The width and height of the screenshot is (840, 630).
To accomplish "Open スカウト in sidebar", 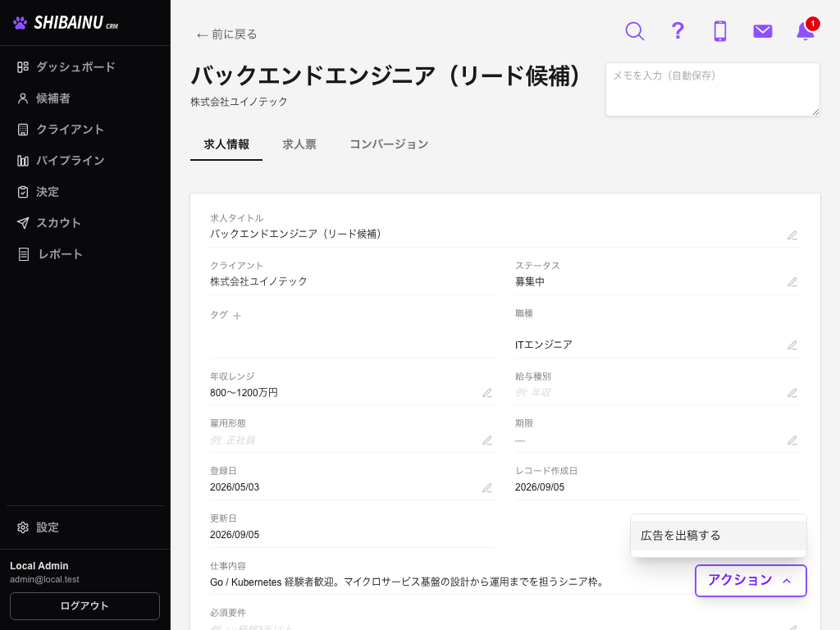I will pos(49,223).
